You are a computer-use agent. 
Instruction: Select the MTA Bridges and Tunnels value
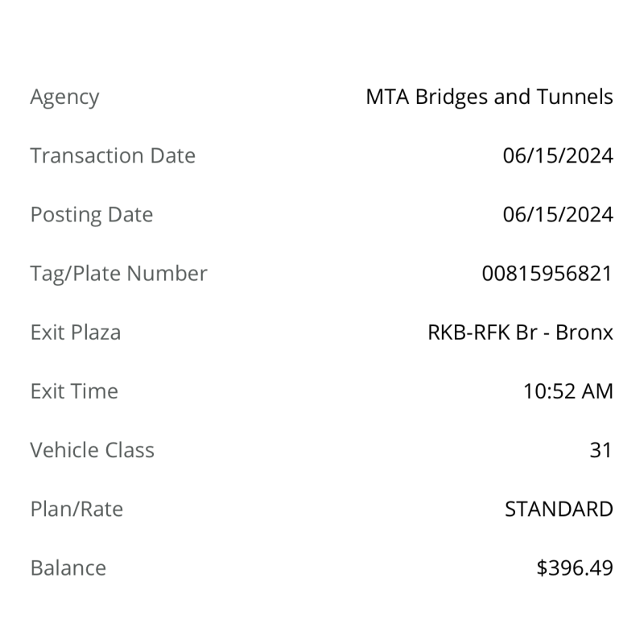tap(489, 97)
